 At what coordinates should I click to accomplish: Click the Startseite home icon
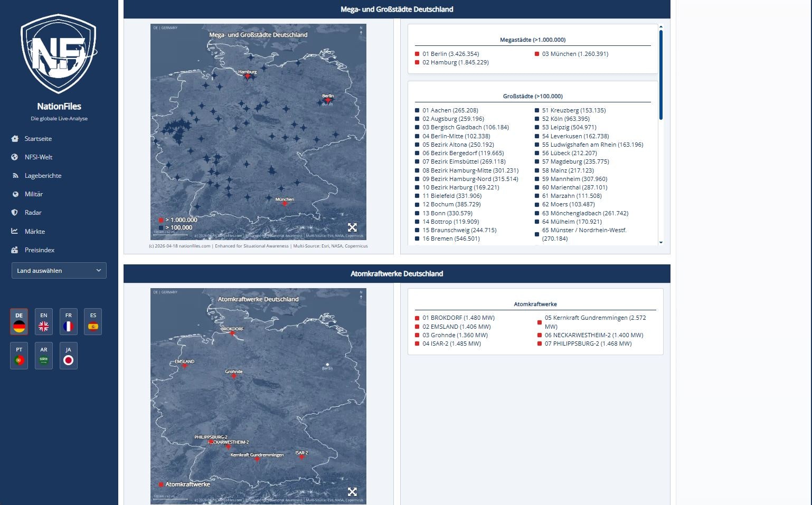[x=15, y=139]
